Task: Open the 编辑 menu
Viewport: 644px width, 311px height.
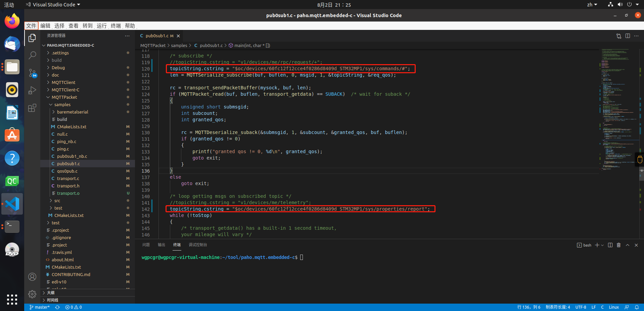Action: click(x=45, y=26)
